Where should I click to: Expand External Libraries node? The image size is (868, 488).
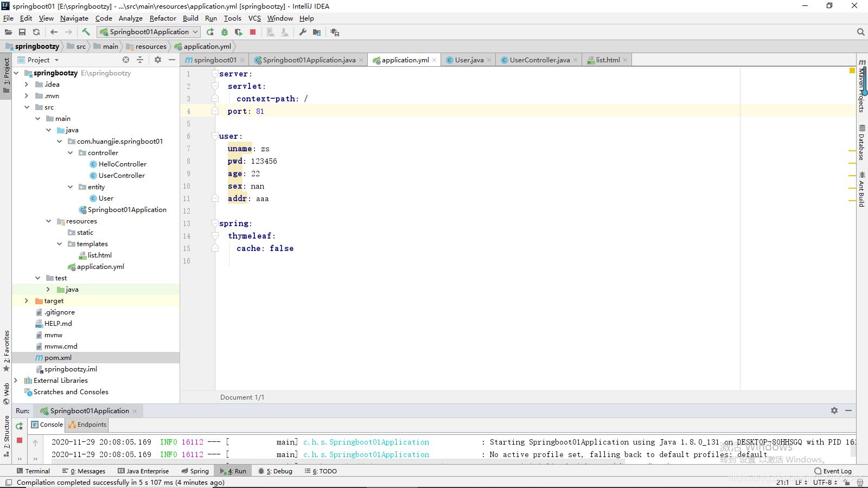(x=16, y=381)
